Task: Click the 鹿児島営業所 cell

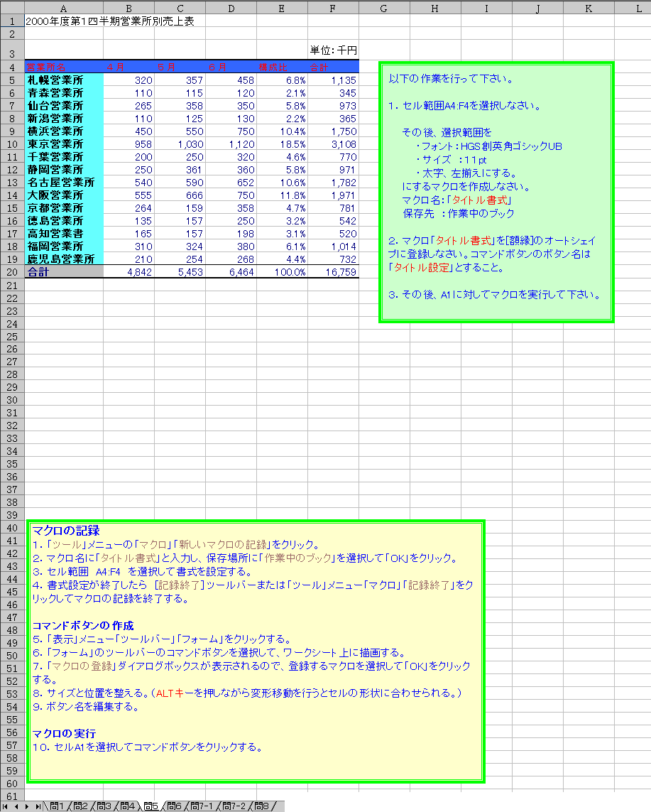Action: tap(64, 259)
